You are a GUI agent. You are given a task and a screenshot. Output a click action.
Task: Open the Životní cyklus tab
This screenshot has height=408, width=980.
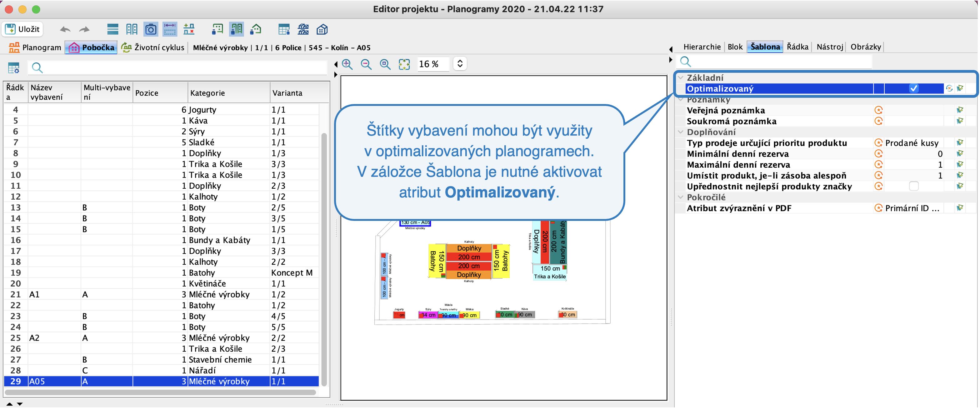153,47
